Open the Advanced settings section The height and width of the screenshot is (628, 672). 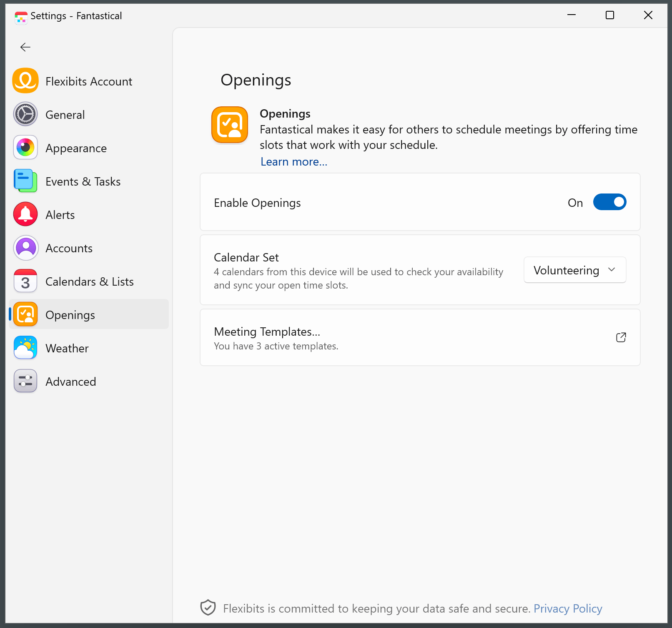pyautogui.click(x=89, y=381)
